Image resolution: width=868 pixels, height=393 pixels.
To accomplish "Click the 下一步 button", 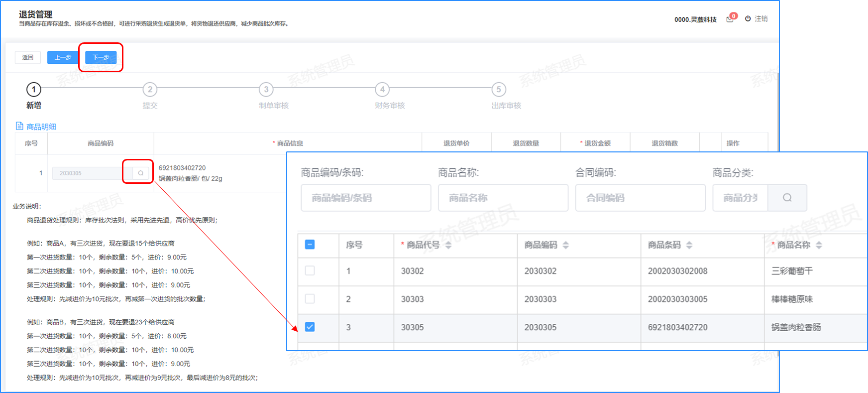I will click(x=101, y=57).
